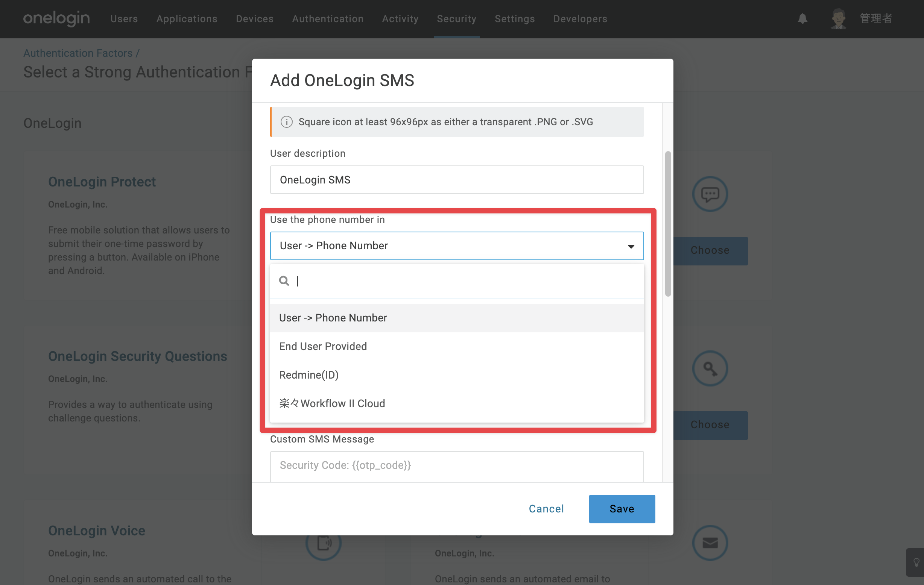Image resolution: width=924 pixels, height=585 pixels.
Task: Click the 管理者 username label
Action: (x=876, y=18)
